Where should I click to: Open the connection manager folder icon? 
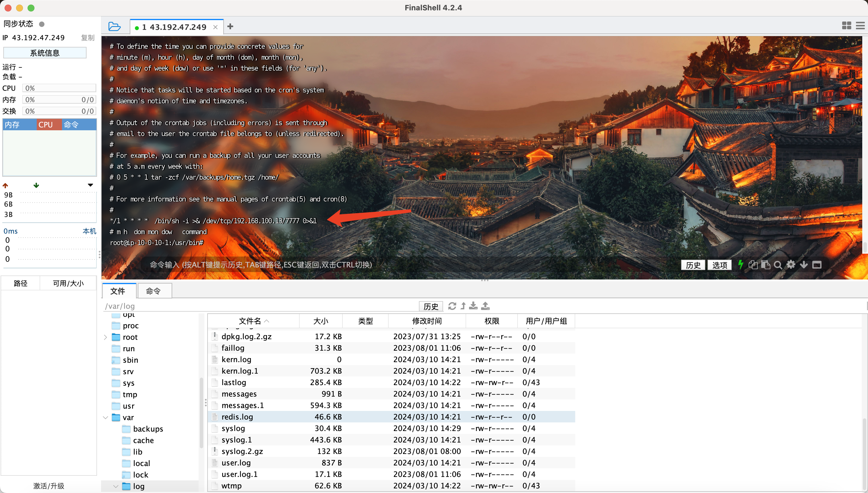coord(115,26)
